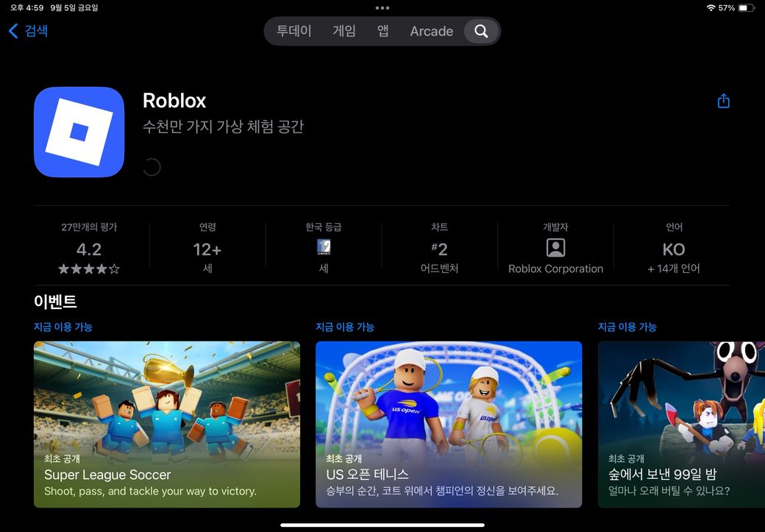The image size is (765, 532).
Task: Go back to 검색 results
Action: pos(28,31)
